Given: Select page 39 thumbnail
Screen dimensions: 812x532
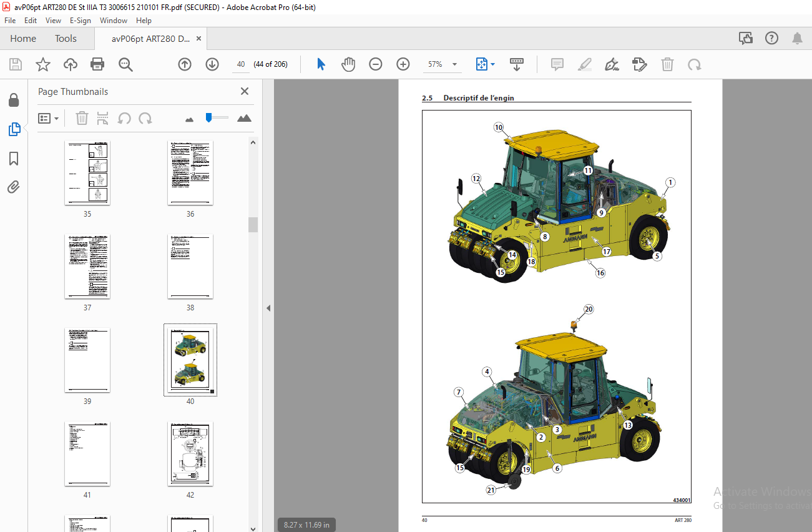Looking at the screenshot, I should coord(87,360).
